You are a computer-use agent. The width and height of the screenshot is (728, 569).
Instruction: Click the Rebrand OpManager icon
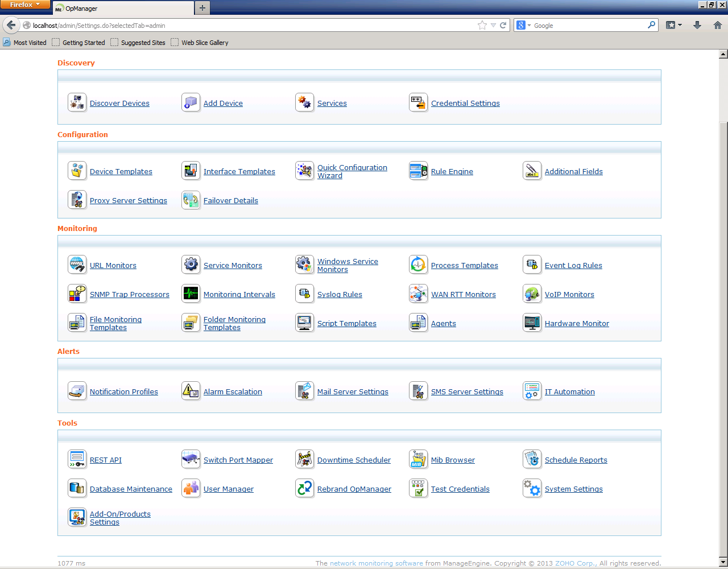304,488
